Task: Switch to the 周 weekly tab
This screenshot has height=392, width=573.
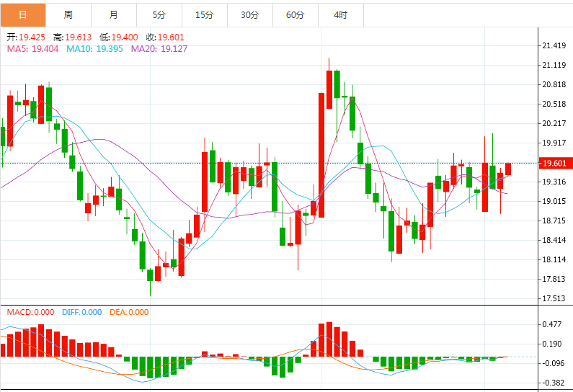Action: (68, 15)
